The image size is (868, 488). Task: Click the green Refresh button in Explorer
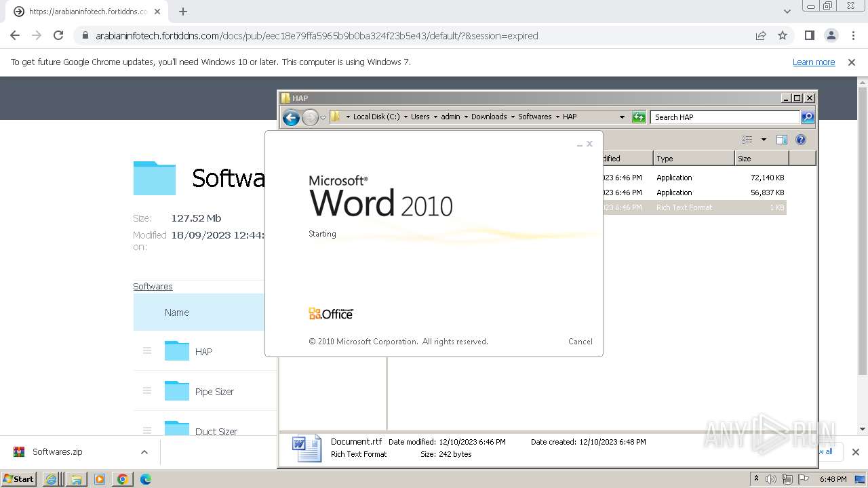point(639,117)
